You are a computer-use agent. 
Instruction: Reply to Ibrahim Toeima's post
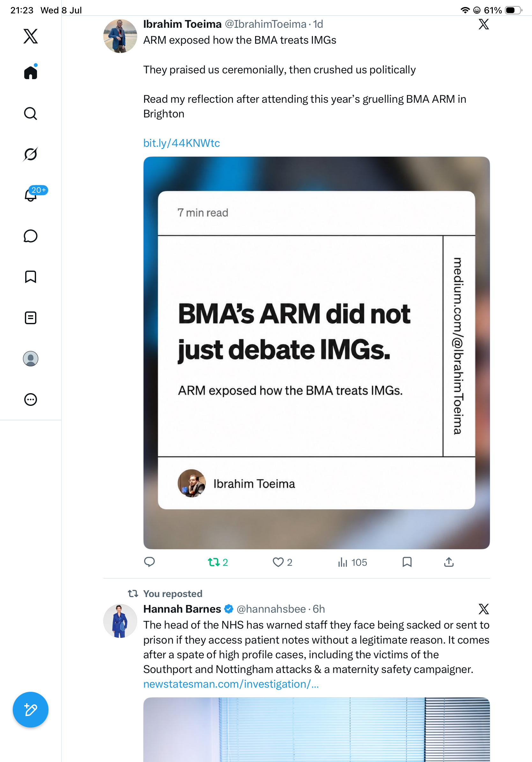click(149, 562)
